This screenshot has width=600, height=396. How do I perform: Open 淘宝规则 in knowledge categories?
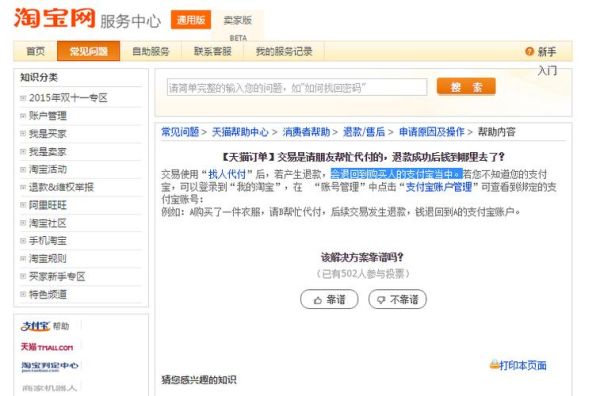click(x=48, y=259)
